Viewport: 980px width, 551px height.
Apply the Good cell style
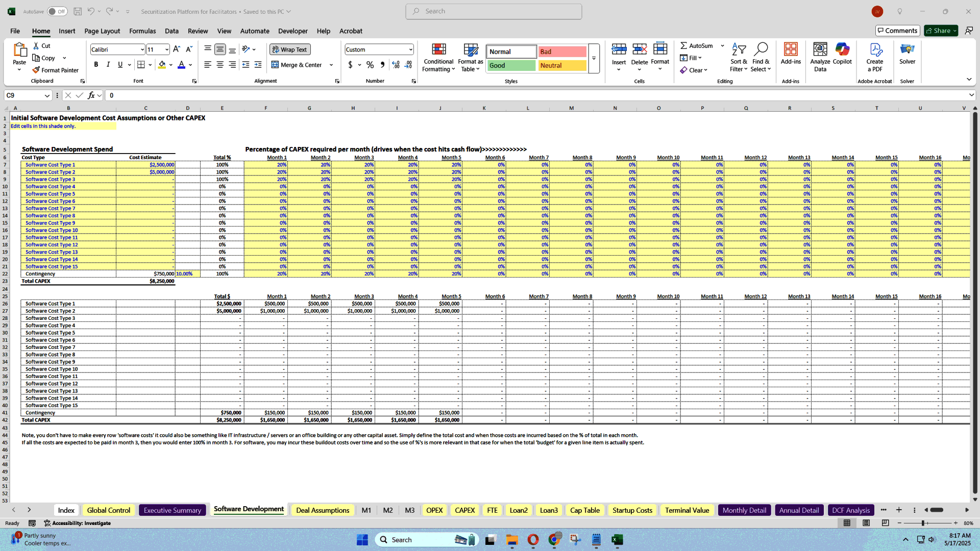tap(511, 65)
